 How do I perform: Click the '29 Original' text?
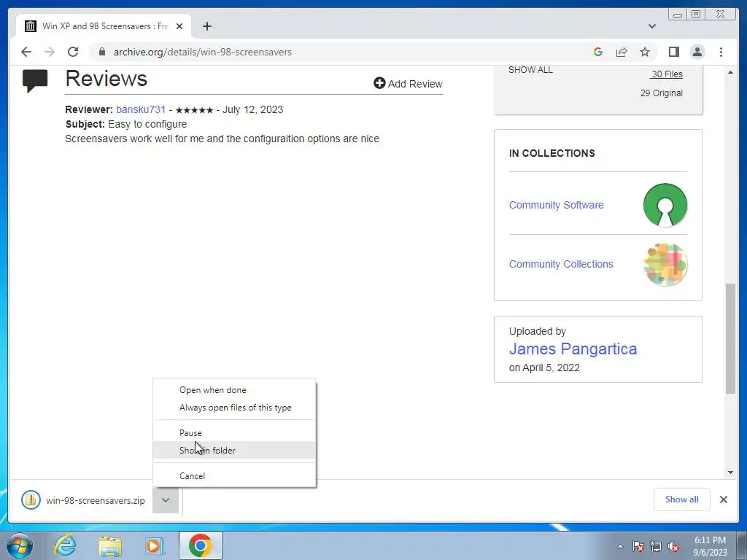click(661, 93)
